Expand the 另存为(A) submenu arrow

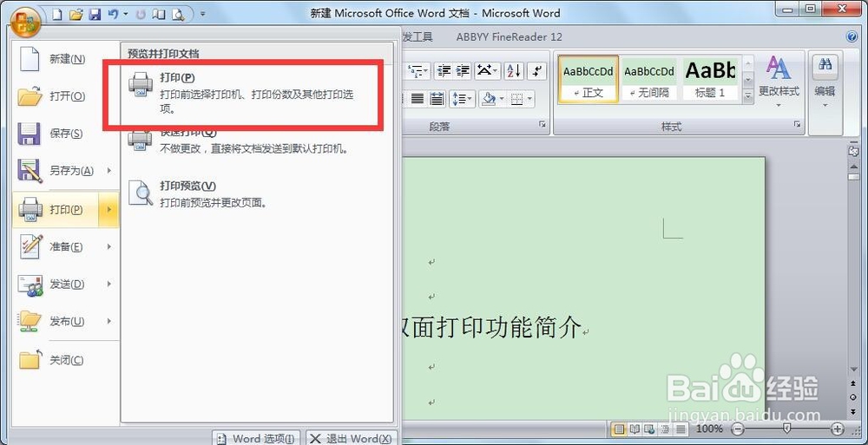(109, 171)
